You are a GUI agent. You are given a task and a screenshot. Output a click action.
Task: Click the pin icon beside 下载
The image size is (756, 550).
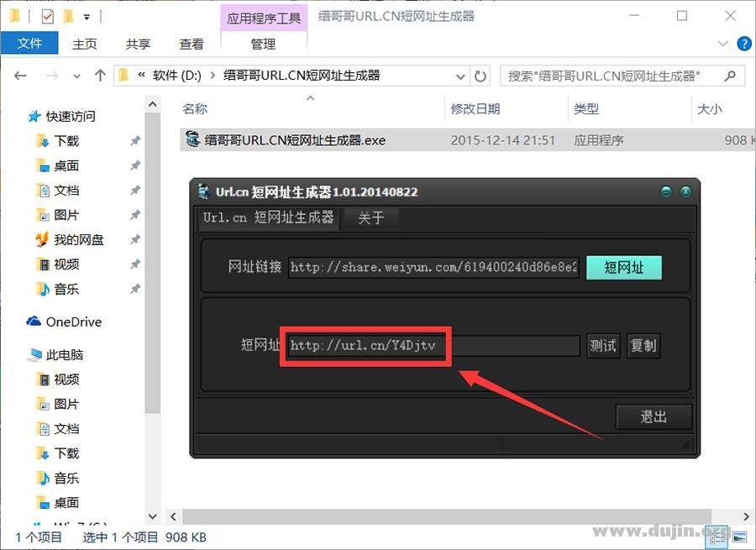[135, 141]
